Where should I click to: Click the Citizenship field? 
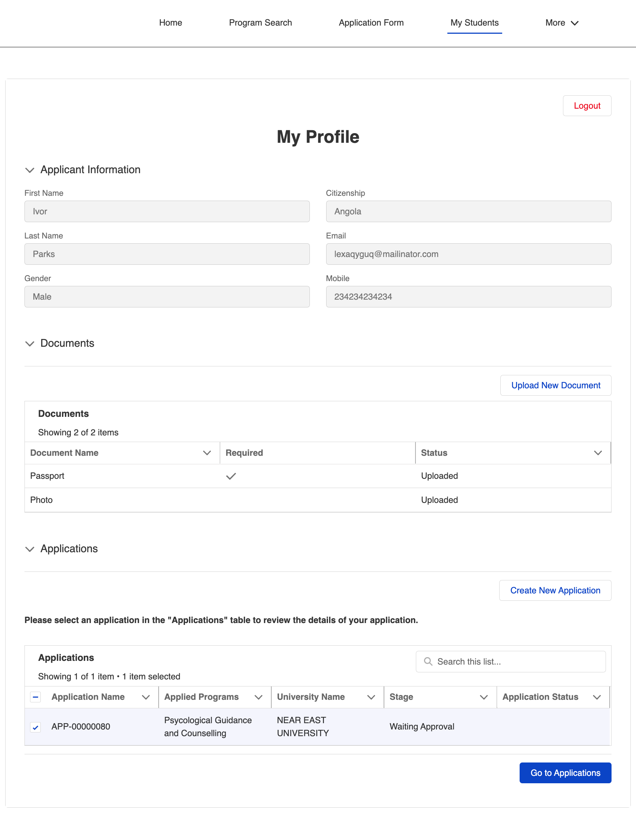tap(468, 211)
